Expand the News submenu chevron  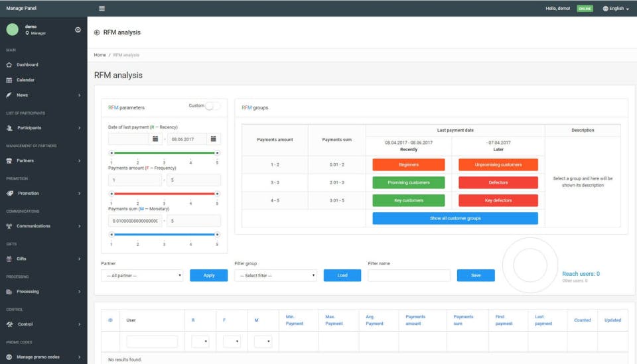pos(79,95)
